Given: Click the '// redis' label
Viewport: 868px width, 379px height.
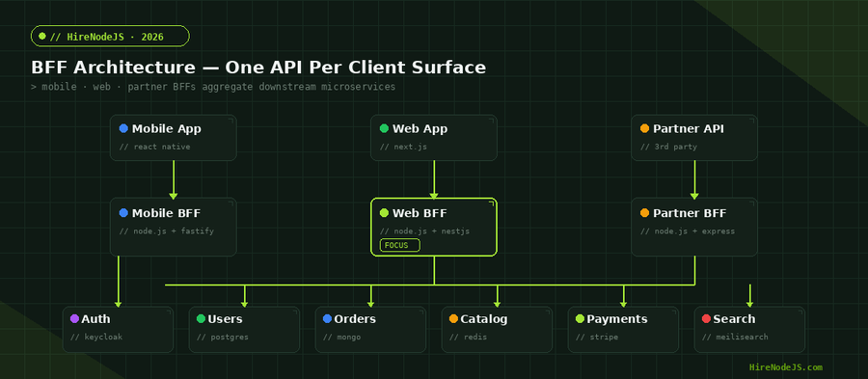Looking at the screenshot, I should [x=468, y=337].
